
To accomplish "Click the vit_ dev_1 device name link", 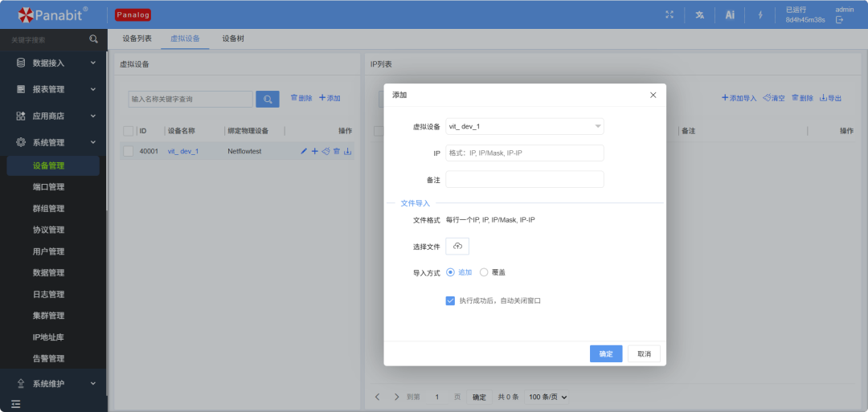I will pos(183,151).
